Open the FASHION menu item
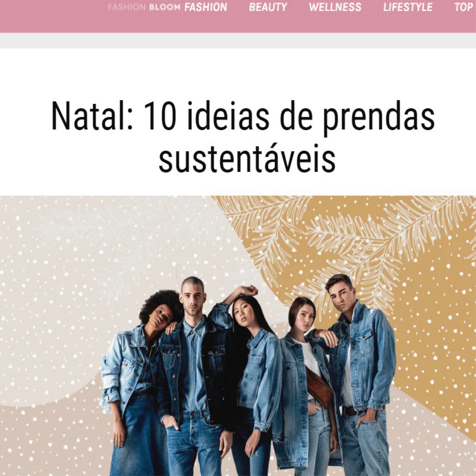476x476 pixels. point(206,7)
